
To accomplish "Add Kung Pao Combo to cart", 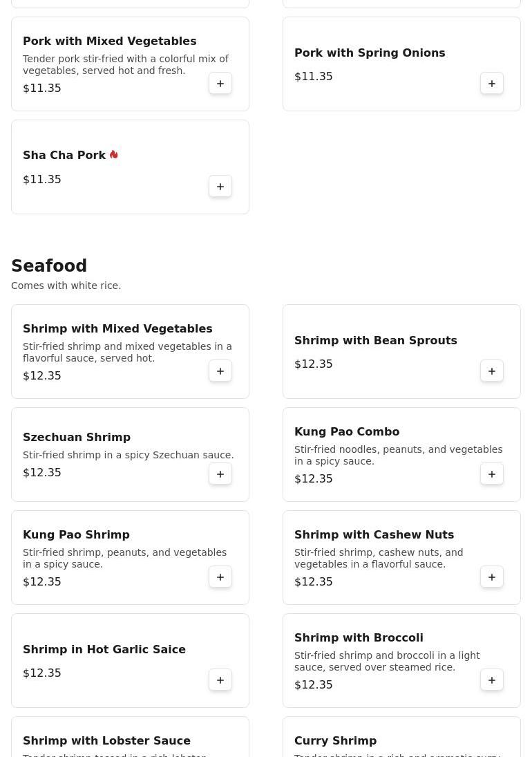I will (x=492, y=474).
